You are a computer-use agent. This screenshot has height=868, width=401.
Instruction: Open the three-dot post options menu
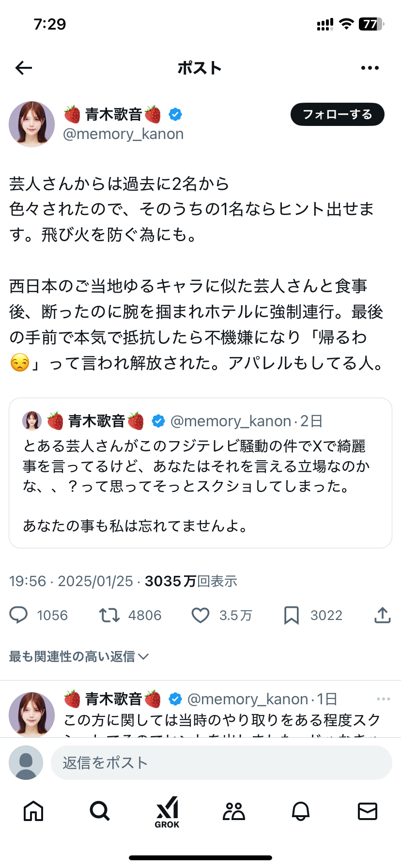370,68
